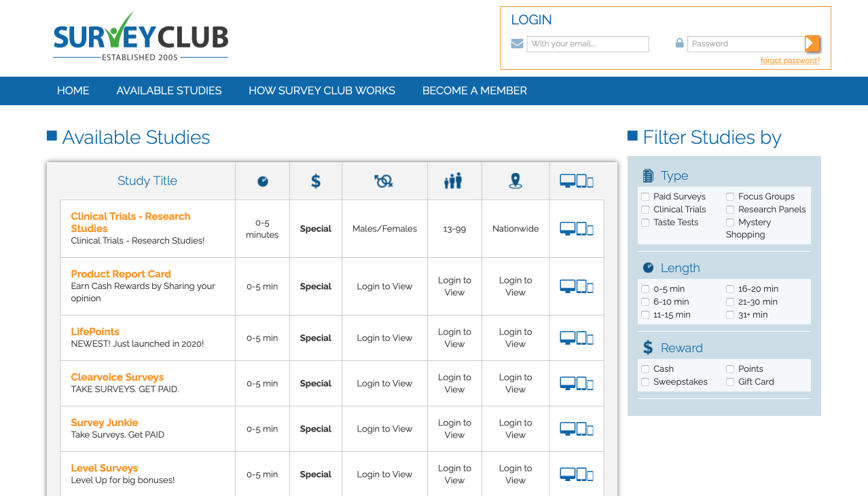868x496 pixels.
Task: Open AVAILABLE STUDIES in the navigation bar
Action: click(x=169, y=91)
